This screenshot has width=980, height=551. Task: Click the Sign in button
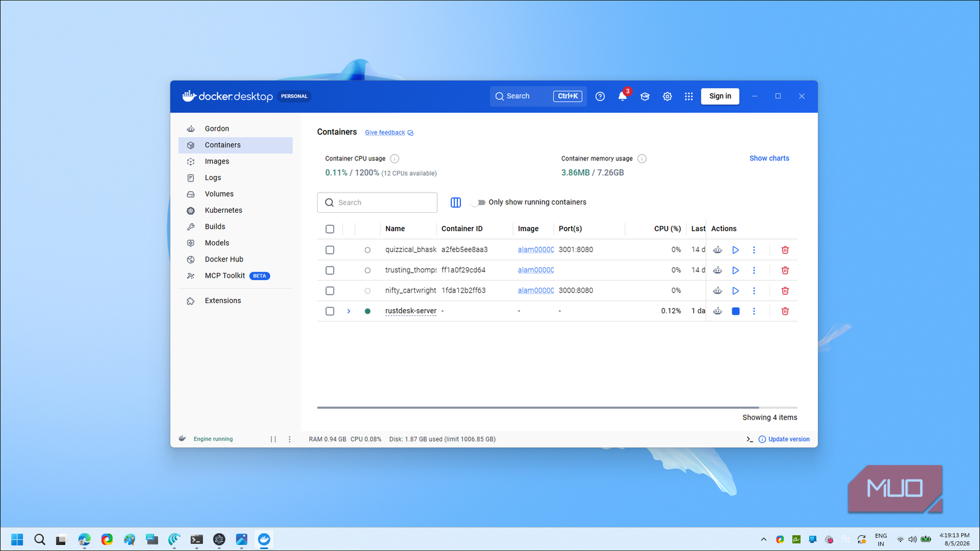tap(720, 96)
